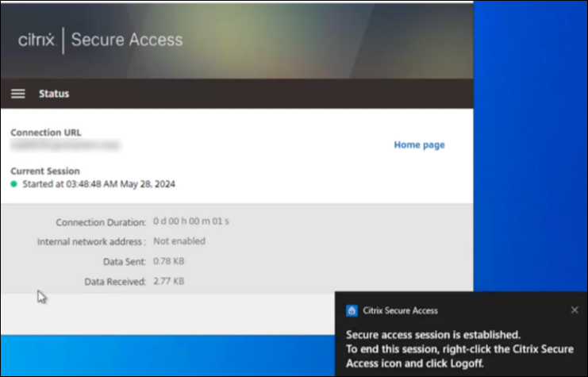Click the Current Session label
Image resolution: width=588 pixels, height=377 pixels.
tap(45, 171)
